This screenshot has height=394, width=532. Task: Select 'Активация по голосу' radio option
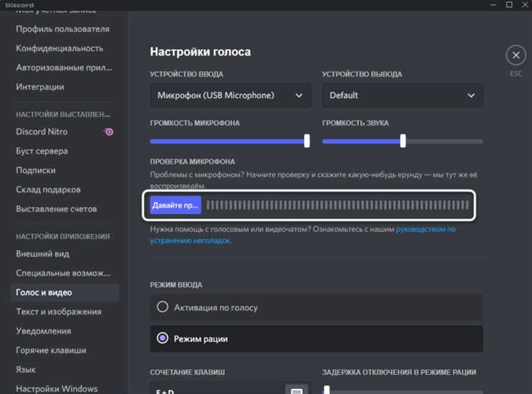click(x=316, y=308)
